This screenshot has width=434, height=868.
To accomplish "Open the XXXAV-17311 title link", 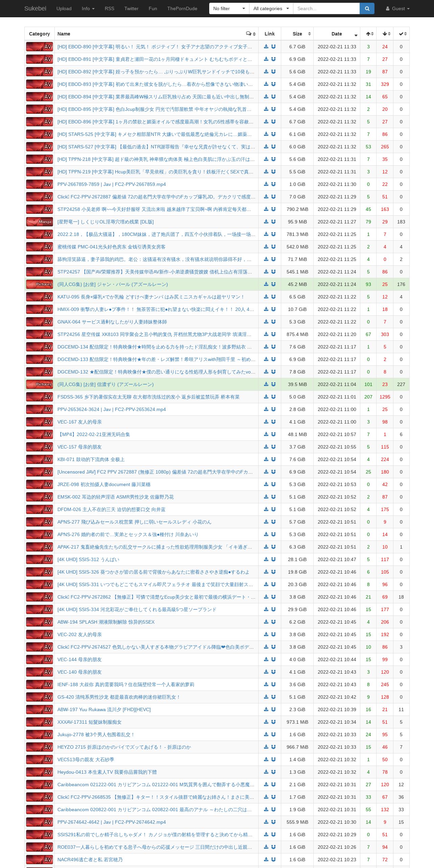I will [x=90, y=722].
